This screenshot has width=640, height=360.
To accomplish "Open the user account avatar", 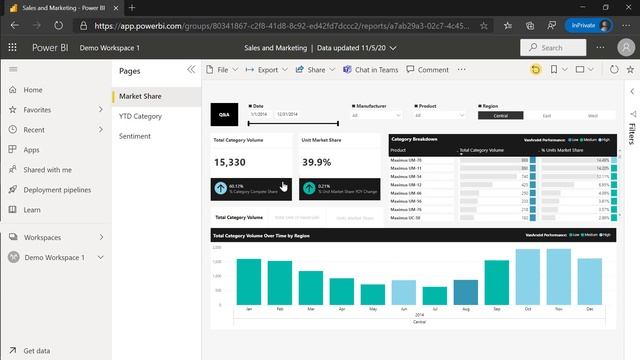I will (x=626, y=47).
